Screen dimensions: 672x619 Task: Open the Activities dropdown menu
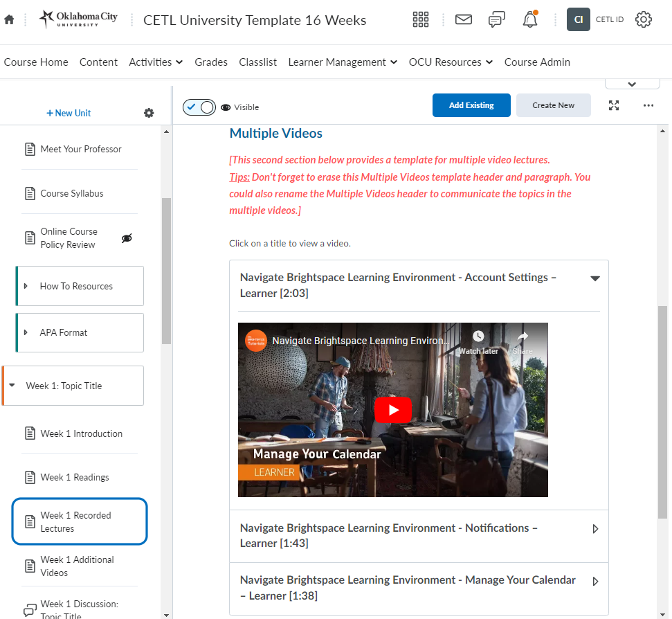(156, 62)
